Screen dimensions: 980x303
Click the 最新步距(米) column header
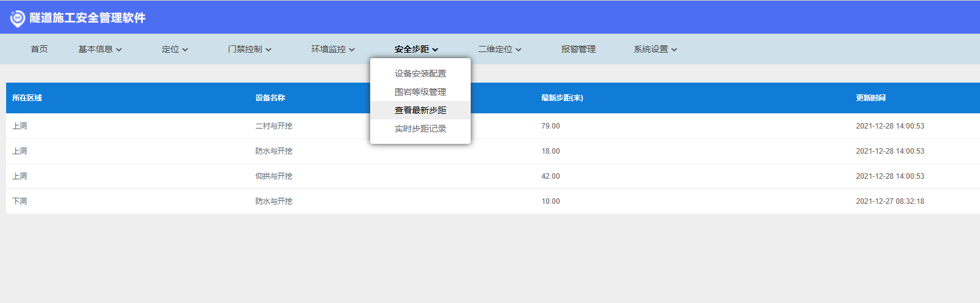click(562, 98)
